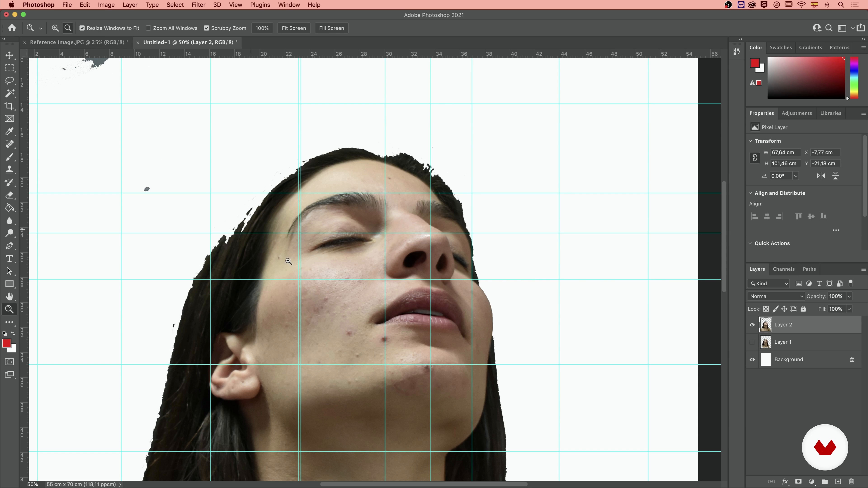Select the Rectangular Marquee tool
Viewport: 868px width, 488px height.
(x=9, y=68)
